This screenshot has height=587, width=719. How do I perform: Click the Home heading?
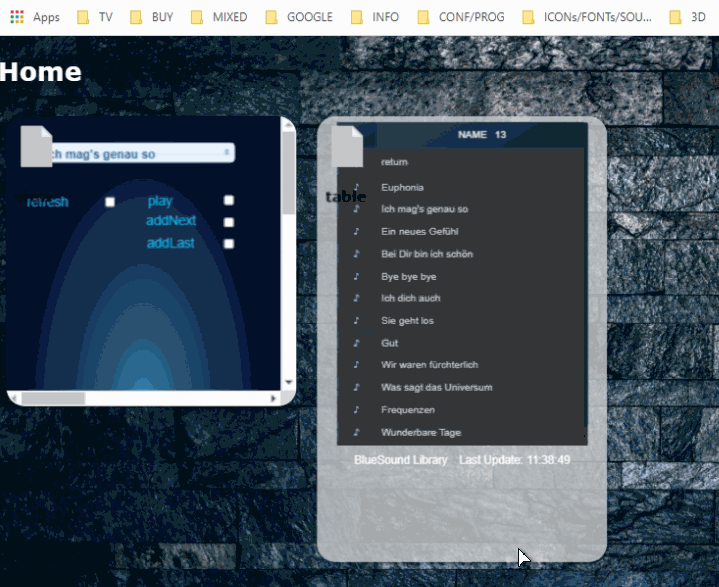tap(40, 72)
